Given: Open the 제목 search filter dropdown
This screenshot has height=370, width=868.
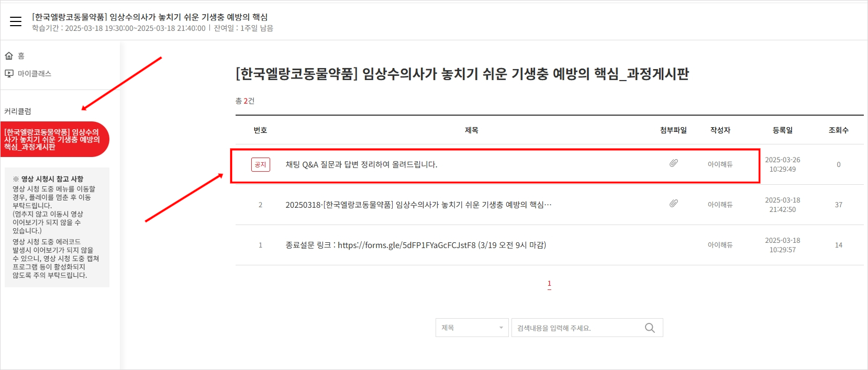Looking at the screenshot, I should pyautogui.click(x=472, y=328).
